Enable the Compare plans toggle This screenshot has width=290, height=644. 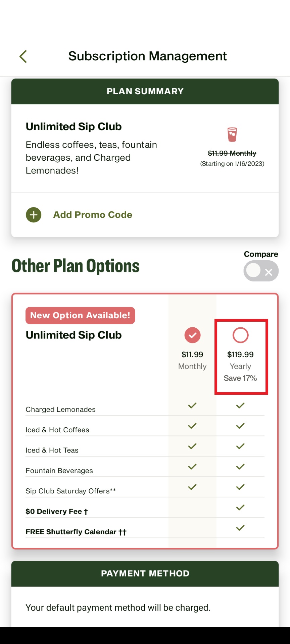point(261,271)
